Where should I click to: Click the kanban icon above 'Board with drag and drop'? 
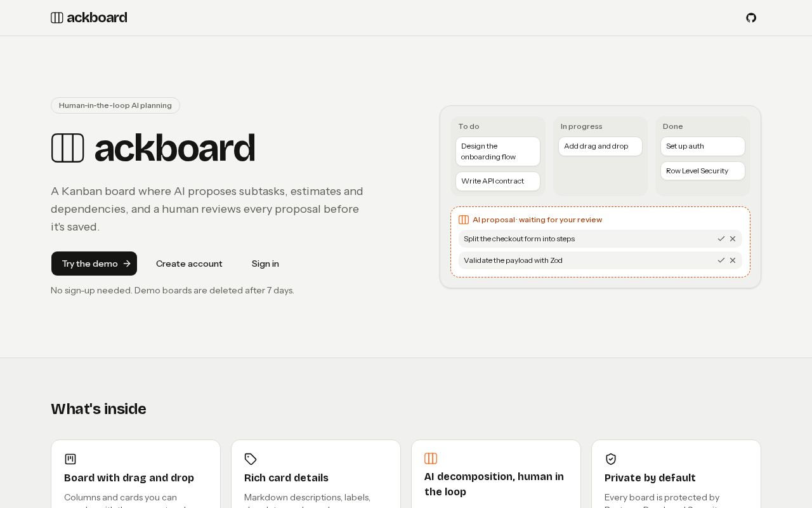(70, 459)
